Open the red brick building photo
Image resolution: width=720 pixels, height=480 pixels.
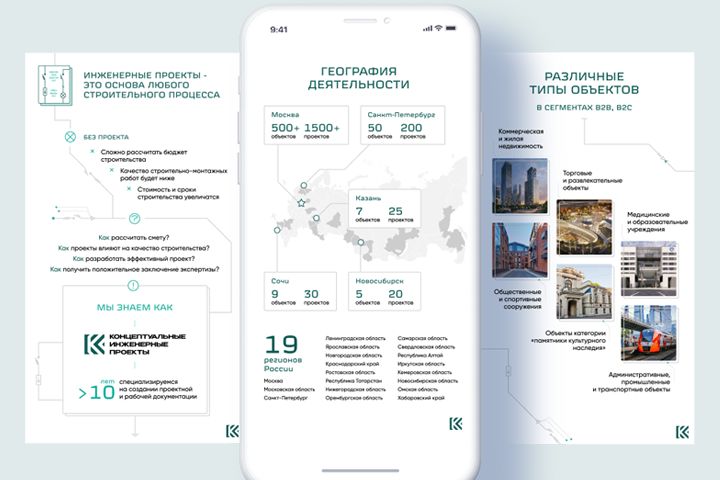coord(520,250)
